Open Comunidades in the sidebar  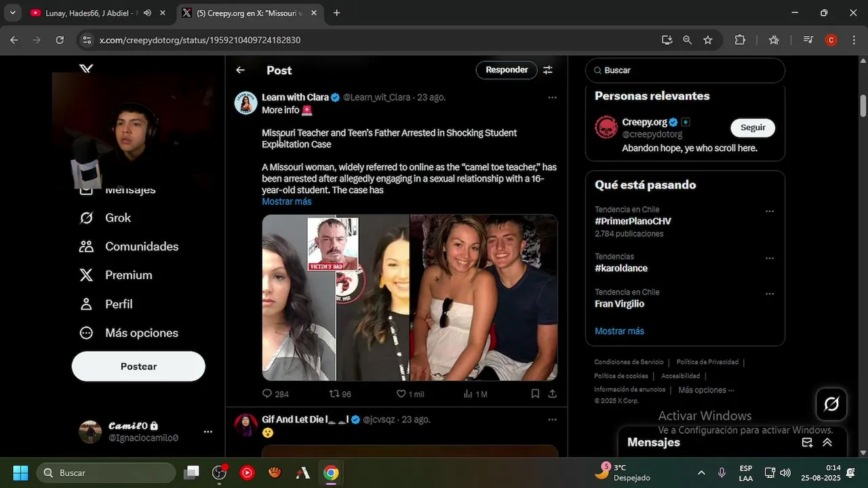click(129, 247)
